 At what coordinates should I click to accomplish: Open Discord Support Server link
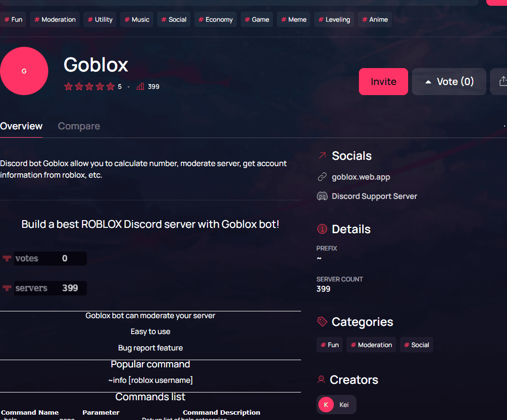[374, 196]
